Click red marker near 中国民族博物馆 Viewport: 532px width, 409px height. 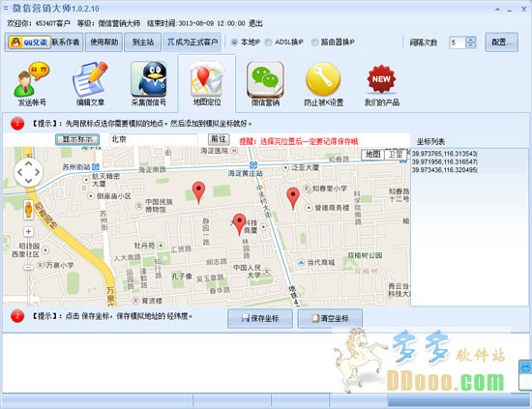pyautogui.click(x=198, y=192)
